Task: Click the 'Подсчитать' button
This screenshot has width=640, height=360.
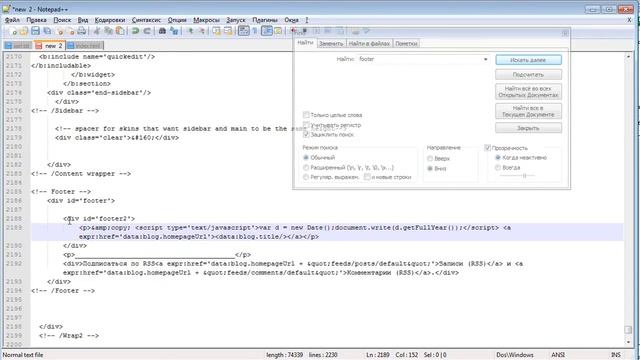Action: 528,75
